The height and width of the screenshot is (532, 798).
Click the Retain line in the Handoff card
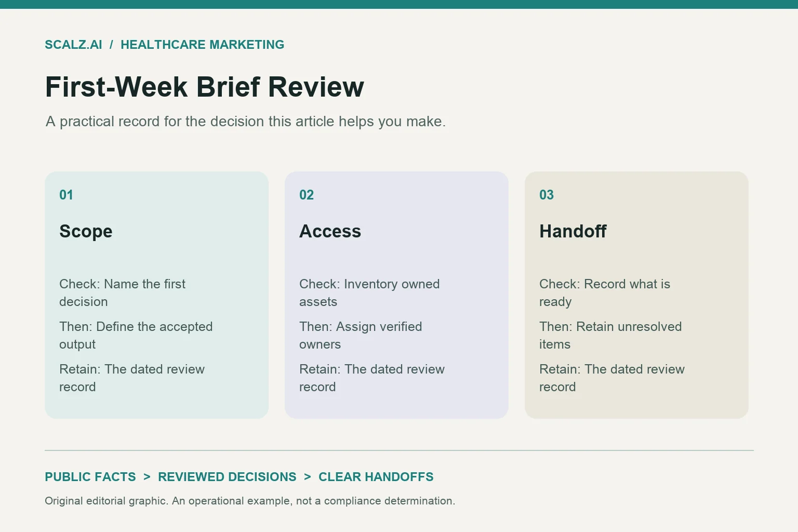pyautogui.click(x=612, y=378)
